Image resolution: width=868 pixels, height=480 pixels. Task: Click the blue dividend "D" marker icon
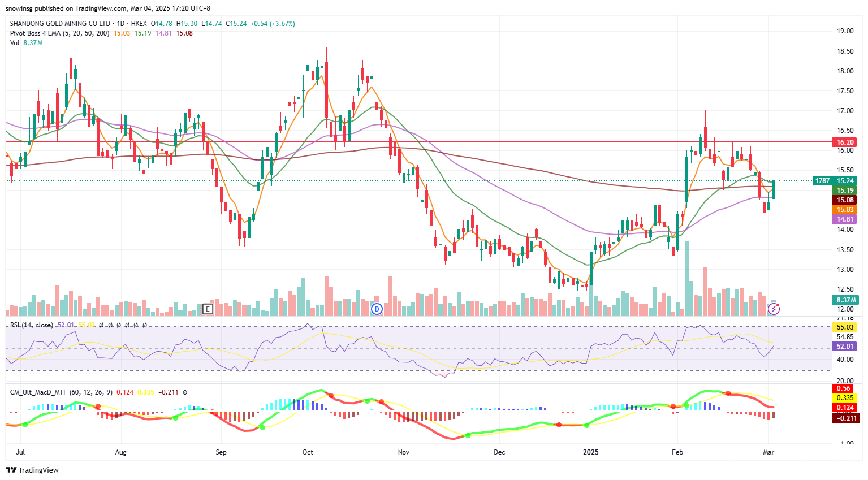(377, 309)
